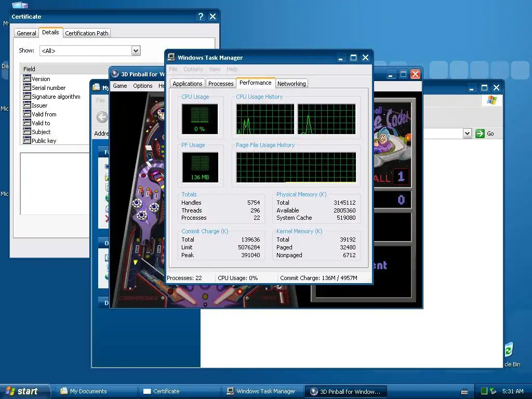Select the Valid from field icon
This screenshot has width=532, height=399.
(27, 114)
